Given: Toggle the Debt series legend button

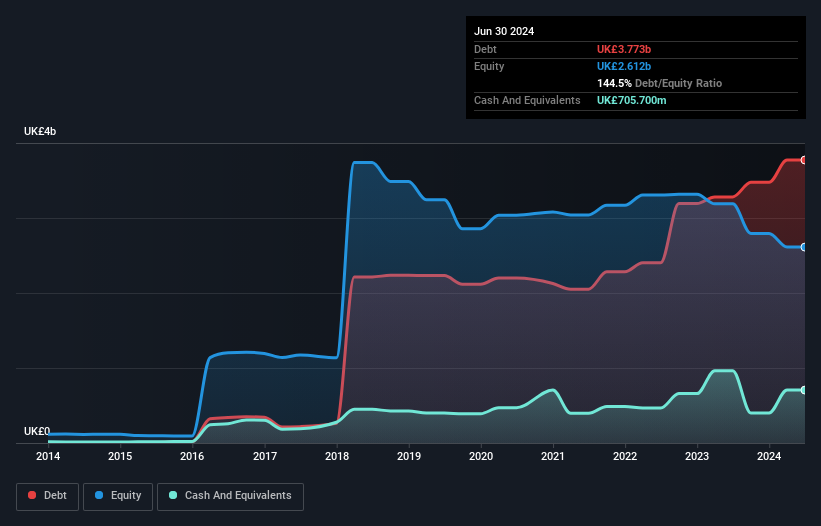Looking at the screenshot, I should tap(48, 496).
